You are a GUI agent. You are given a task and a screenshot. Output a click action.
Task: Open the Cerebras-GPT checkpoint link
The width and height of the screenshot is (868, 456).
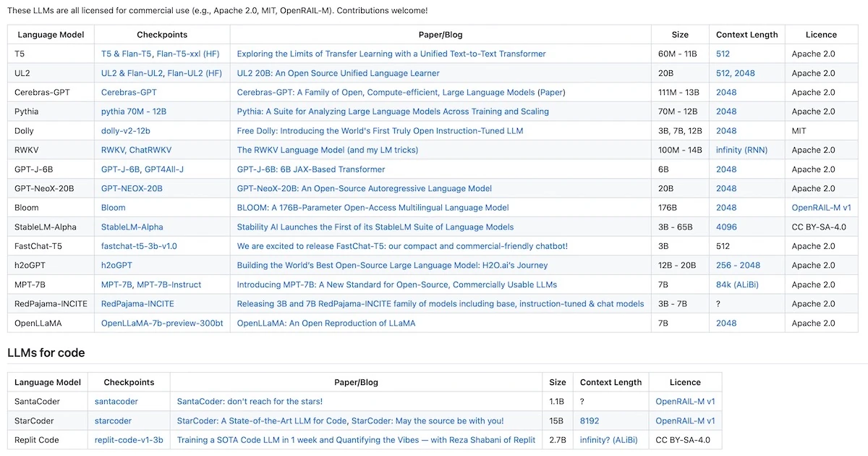(129, 92)
